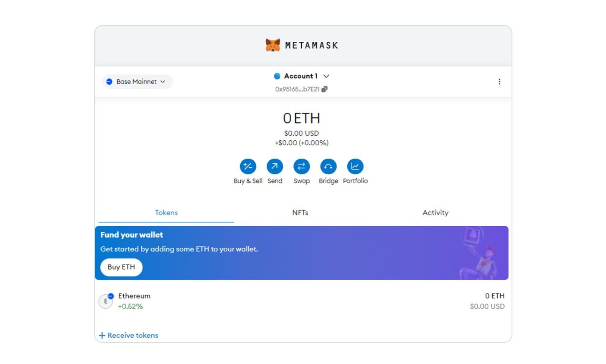Viewport: 606px width, 364px height.
Task: Switch to the Tokens tab
Action: [166, 213]
